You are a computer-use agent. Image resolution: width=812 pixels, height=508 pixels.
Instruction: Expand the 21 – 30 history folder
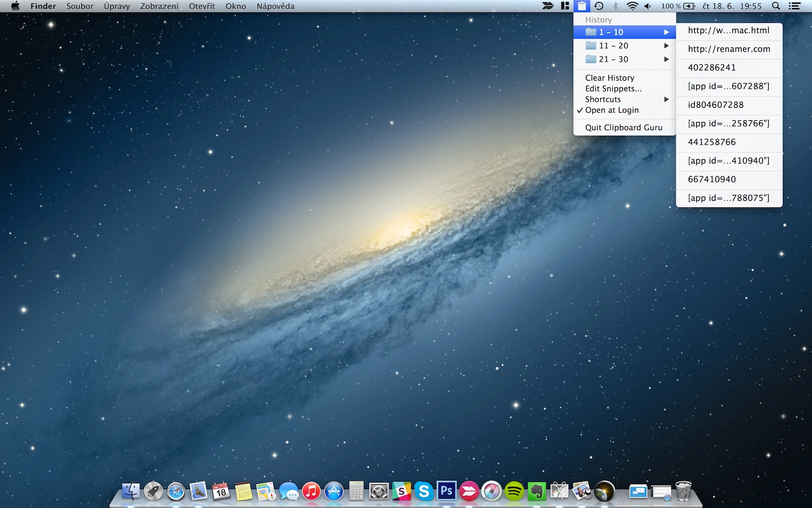(613, 59)
